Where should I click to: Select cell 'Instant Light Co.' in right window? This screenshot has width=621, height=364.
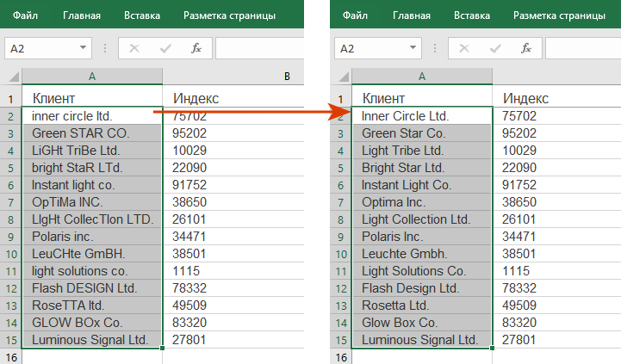coord(422,185)
